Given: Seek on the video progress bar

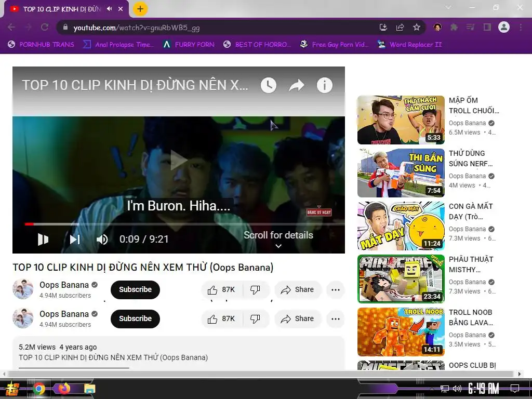Looking at the screenshot, I should click(184, 224).
